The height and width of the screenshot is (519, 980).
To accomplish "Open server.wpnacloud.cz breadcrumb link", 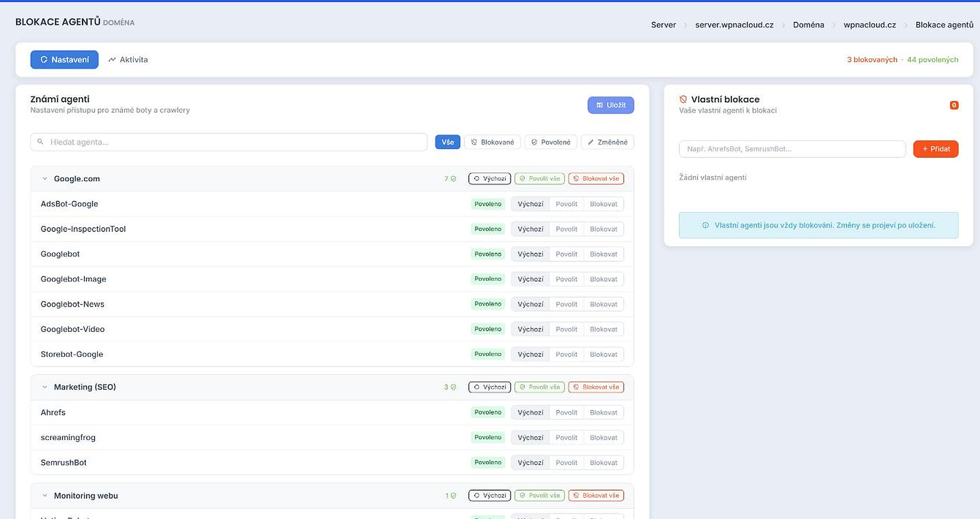I will pyautogui.click(x=734, y=25).
